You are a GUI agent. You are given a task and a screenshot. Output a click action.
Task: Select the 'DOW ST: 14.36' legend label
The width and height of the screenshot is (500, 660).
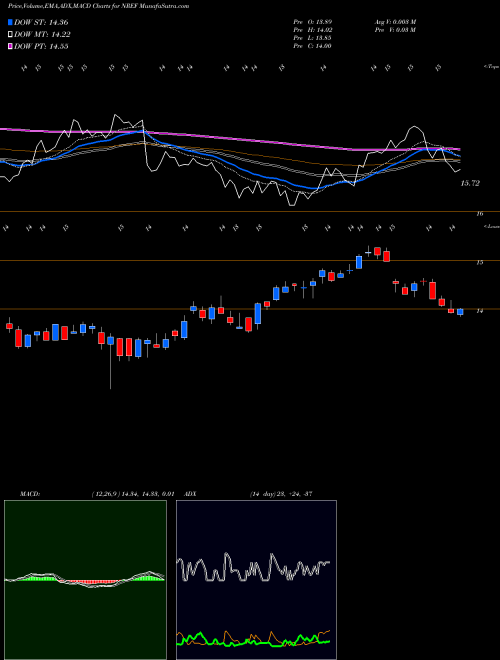(41, 22)
